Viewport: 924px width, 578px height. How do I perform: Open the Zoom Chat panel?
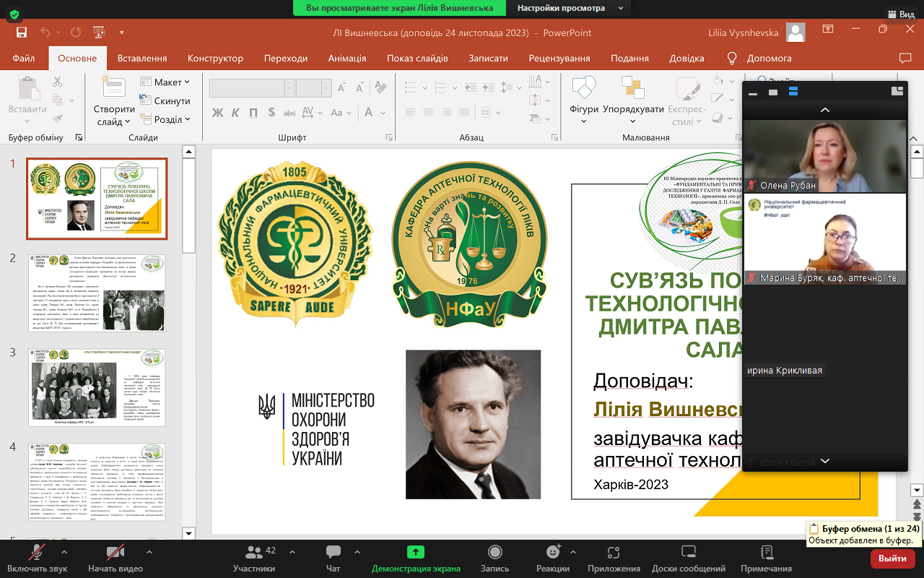coord(333,557)
